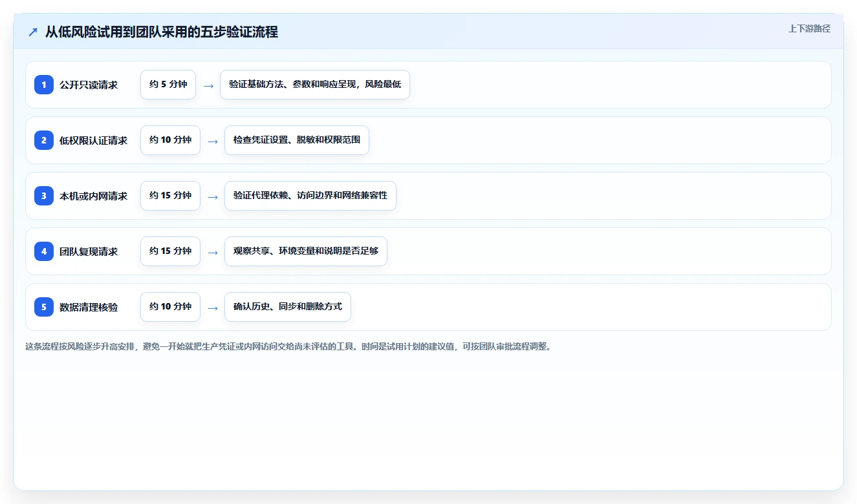The image size is (857, 504).
Task: Click '约 10 分钟' chip in 低权限认证请求 row
Action: (170, 140)
